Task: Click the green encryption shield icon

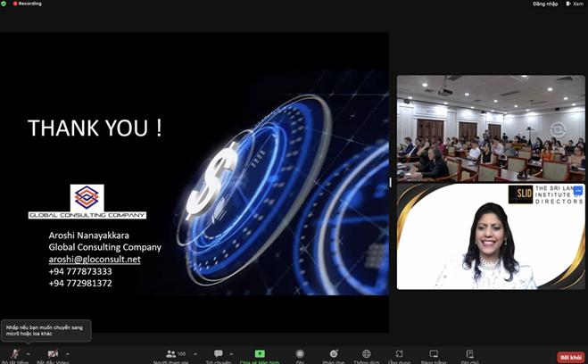Action: [4, 4]
